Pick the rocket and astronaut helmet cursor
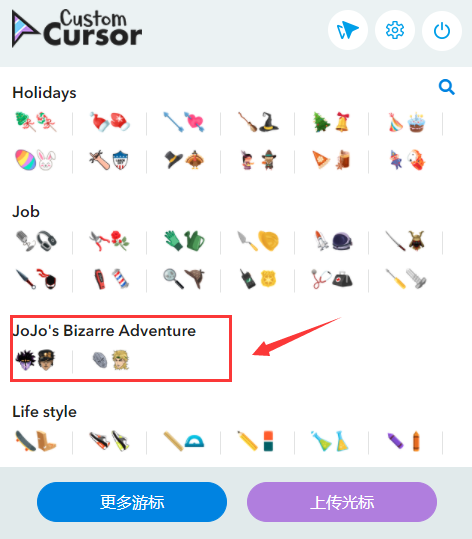This screenshot has width=472, height=539. (x=333, y=241)
